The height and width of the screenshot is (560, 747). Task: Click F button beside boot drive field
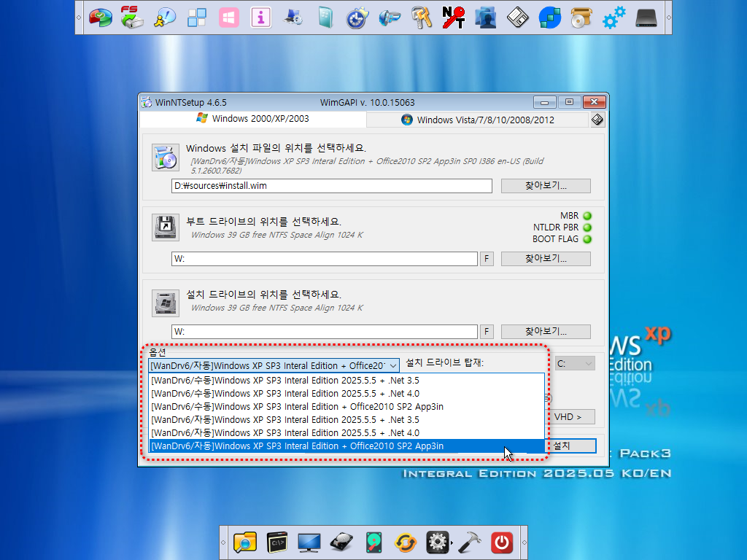pyautogui.click(x=487, y=259)
